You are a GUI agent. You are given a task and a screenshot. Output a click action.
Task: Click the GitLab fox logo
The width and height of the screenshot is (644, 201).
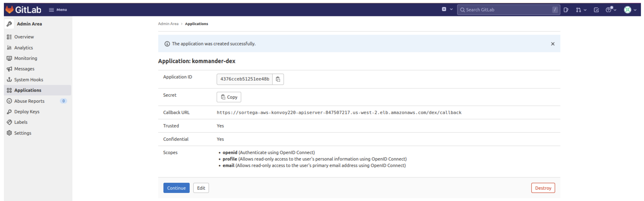[x=10, y=10]
